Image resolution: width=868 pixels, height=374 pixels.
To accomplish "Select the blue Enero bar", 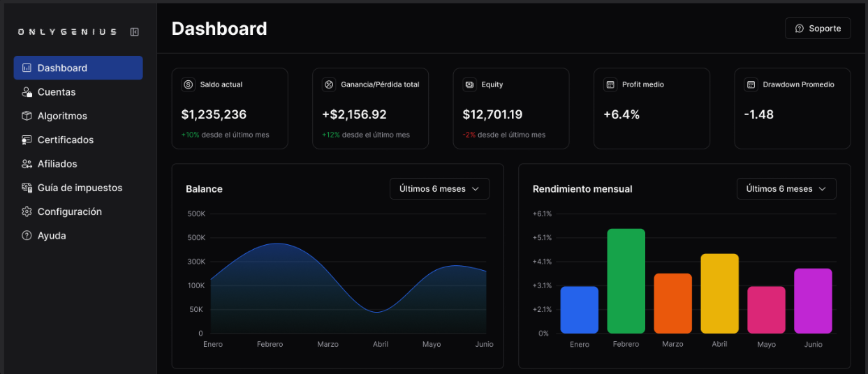I will click(580, 310).
